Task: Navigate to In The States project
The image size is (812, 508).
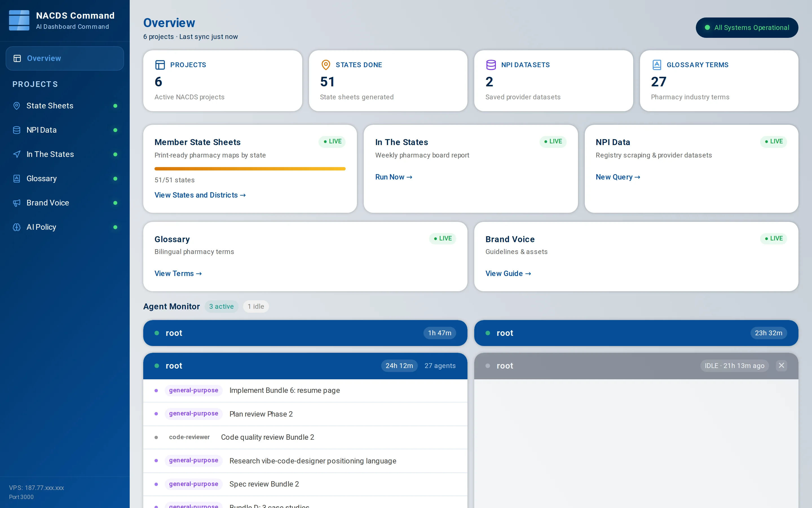Action: [x=65, y=154]
